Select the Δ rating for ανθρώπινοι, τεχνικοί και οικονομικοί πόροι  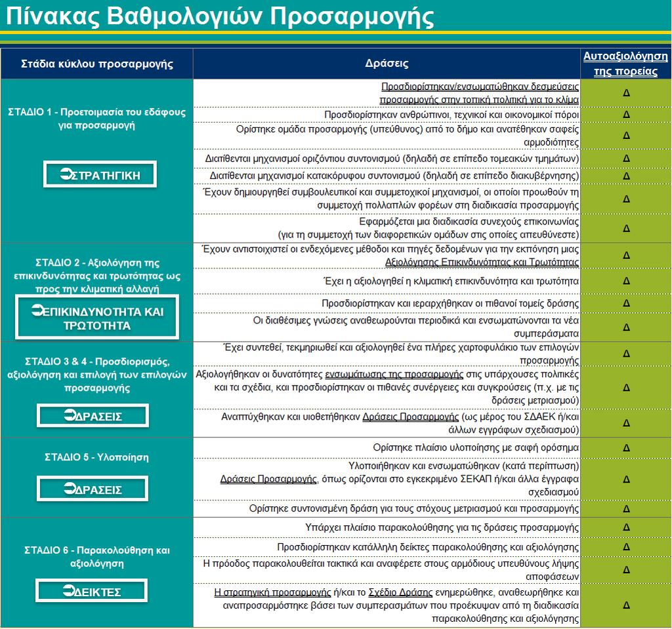626,114
